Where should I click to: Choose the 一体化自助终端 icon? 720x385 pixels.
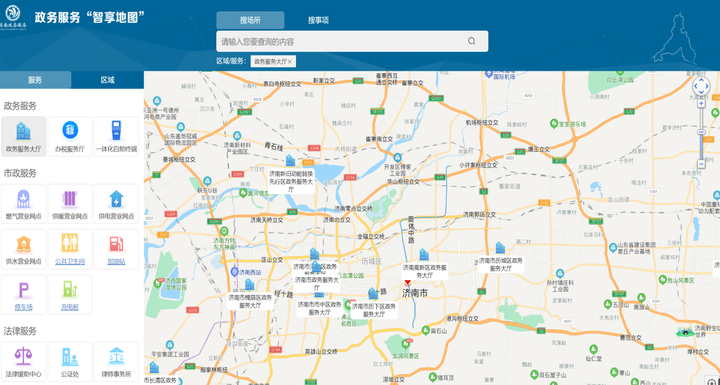tap(116, 136)
